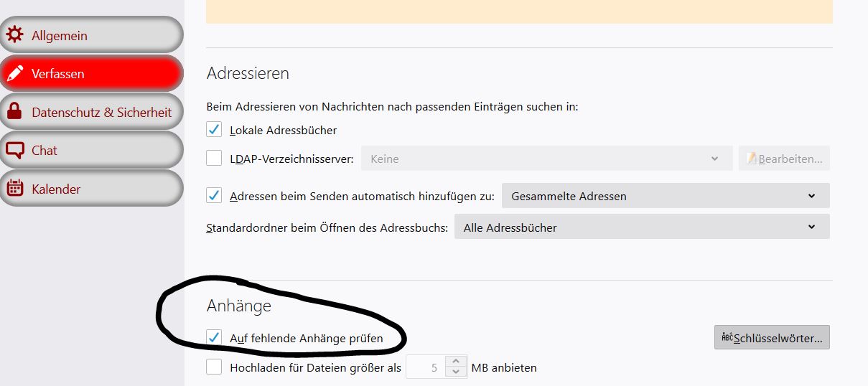868x386 pixels.
Task: Disable Adressen beim Senden automatisch hinzufügen
Action: coord(214,195)
